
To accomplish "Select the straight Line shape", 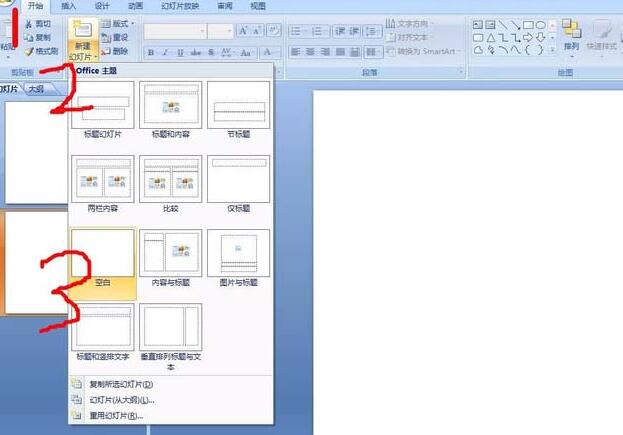I will coord(503,25).
